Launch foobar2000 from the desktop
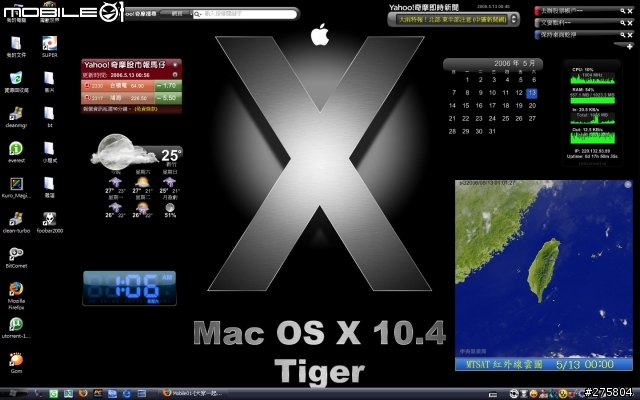The width and height of the screenshot is (640, 400). coord(49,222)
